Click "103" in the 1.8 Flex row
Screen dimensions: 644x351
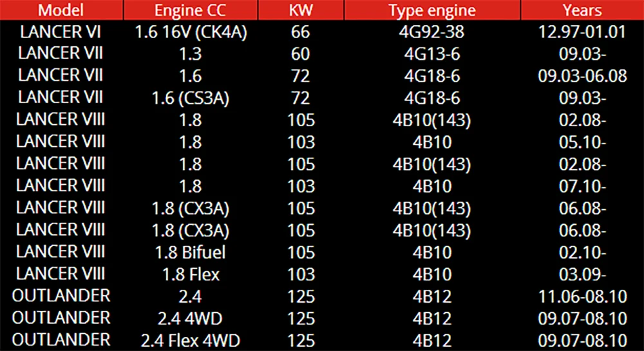pyautogui.click(x=301, y=274)
